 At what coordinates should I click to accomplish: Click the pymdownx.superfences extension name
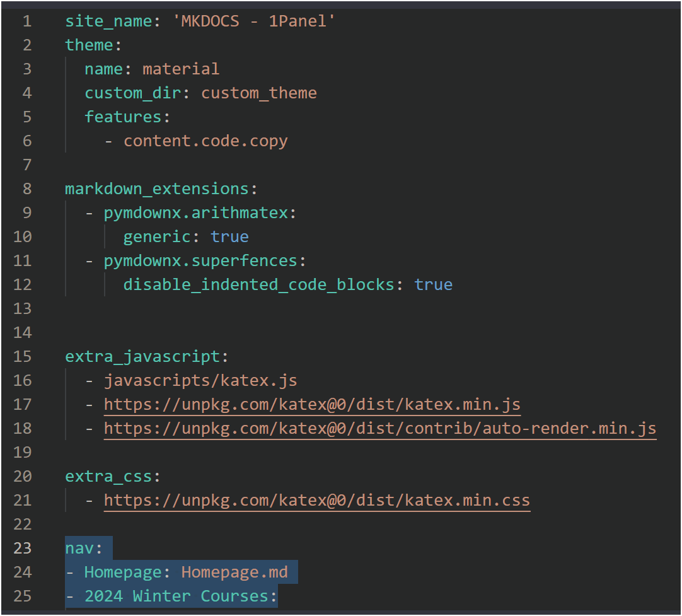click(200, 260)
